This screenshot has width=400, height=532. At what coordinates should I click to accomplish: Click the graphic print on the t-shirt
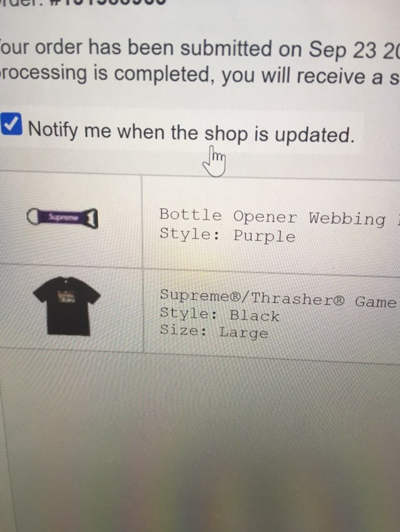pos(66,297)
